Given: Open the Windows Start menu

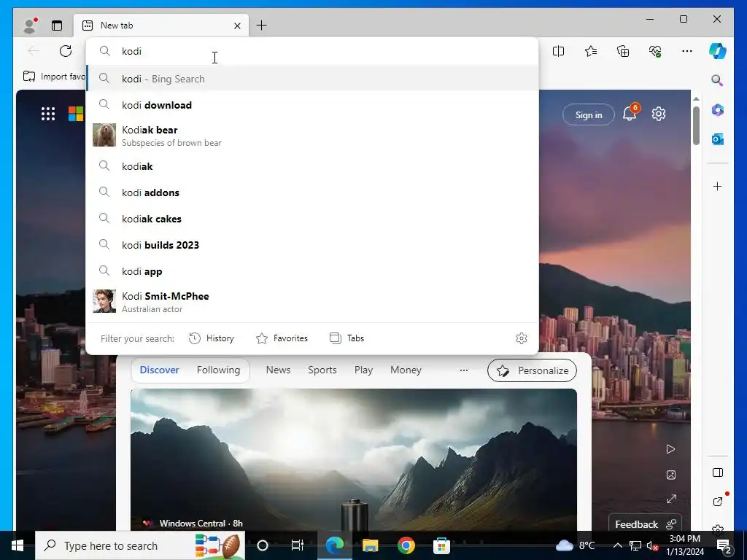Looking at the screenshot, I should point(18,545).
